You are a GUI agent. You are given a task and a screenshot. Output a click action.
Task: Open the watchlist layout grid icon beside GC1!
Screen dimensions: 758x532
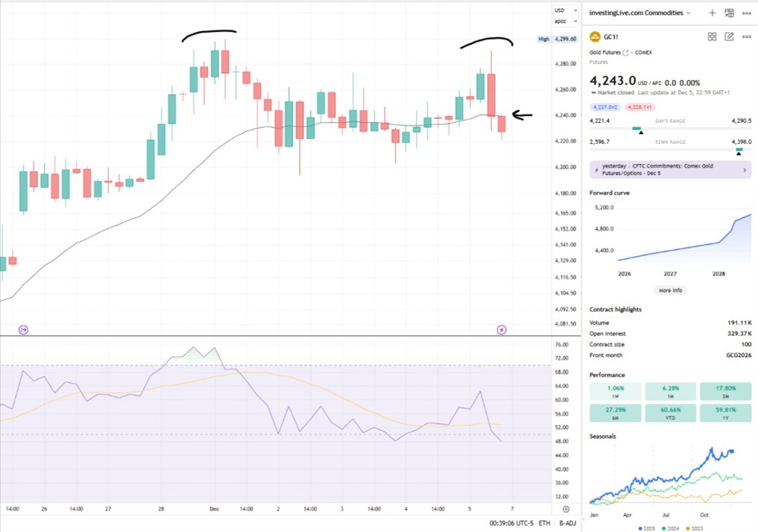point(713,36)
